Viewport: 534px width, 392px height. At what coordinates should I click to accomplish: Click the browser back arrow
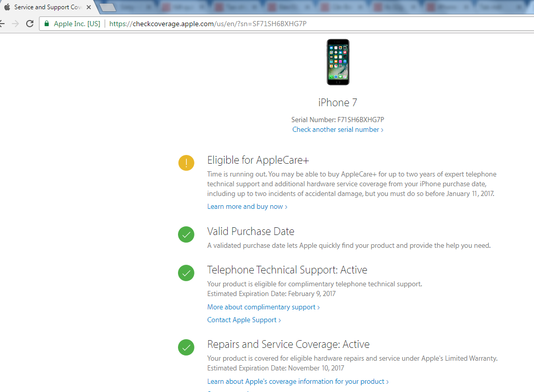[x=2, y=24]
